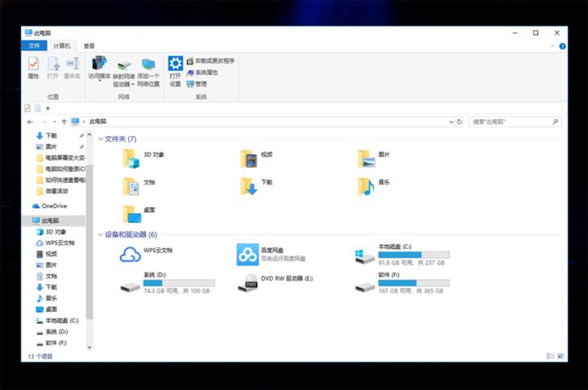The width and height of the screenshot is (588, 390).
Task: Open the quick access toolbar customize dropdown
Action: [x=48, y=108]
